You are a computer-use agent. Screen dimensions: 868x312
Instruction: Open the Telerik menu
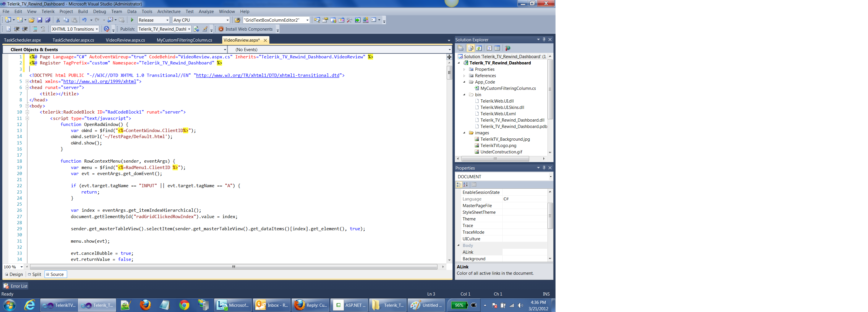48,12
